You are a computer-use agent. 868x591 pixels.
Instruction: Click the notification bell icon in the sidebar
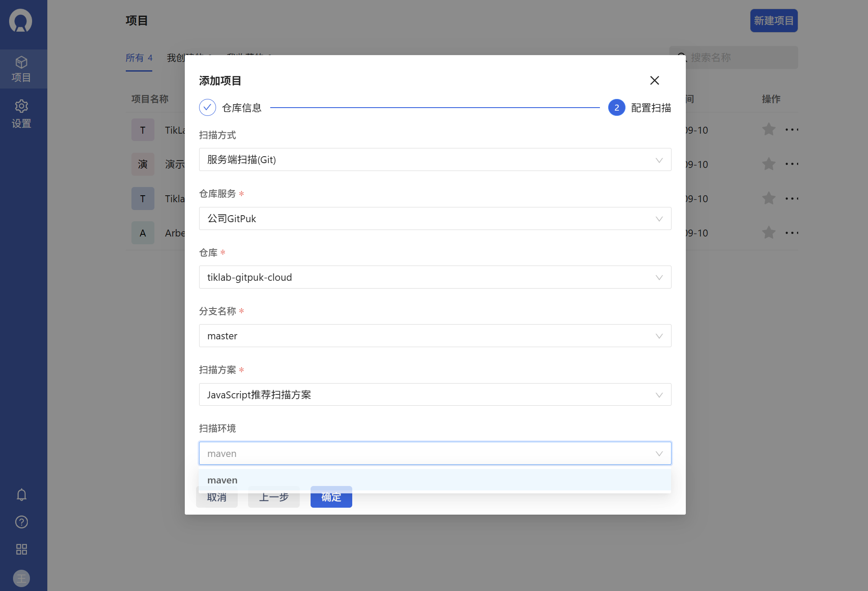coord(21,495)
